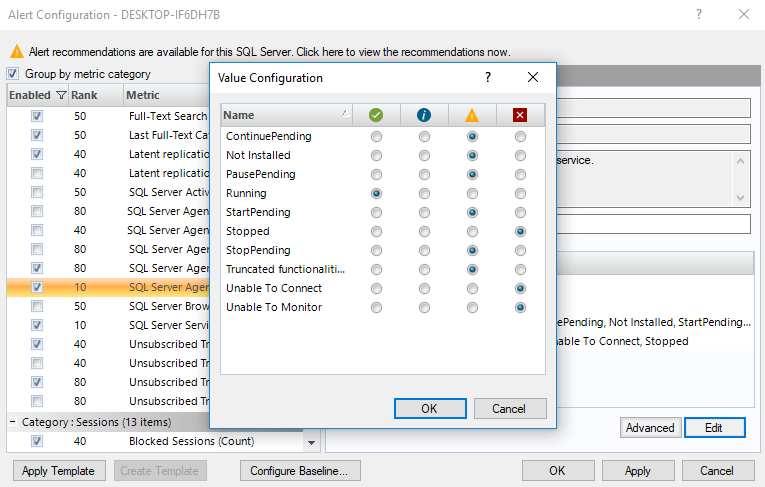Click the alert recommendations warning icon
This screenshot has height=487, width=765.
click(x=16, y=52)
